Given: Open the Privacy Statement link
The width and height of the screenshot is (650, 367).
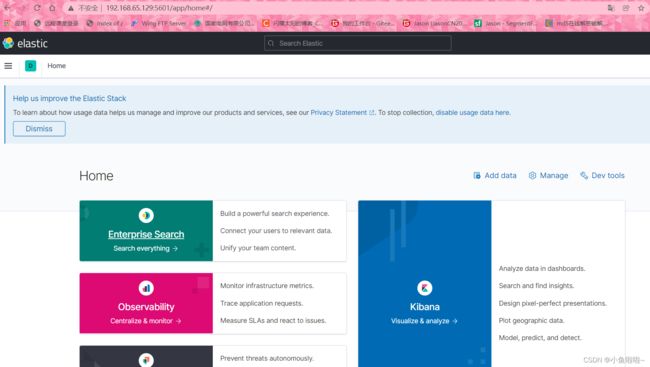Looking at the screenshot, I should 342,112.
